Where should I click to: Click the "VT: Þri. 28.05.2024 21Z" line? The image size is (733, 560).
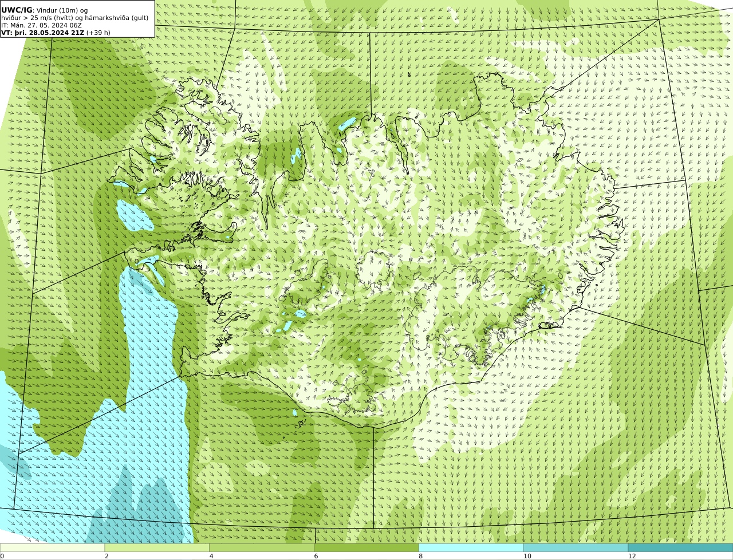click(42, 33)
